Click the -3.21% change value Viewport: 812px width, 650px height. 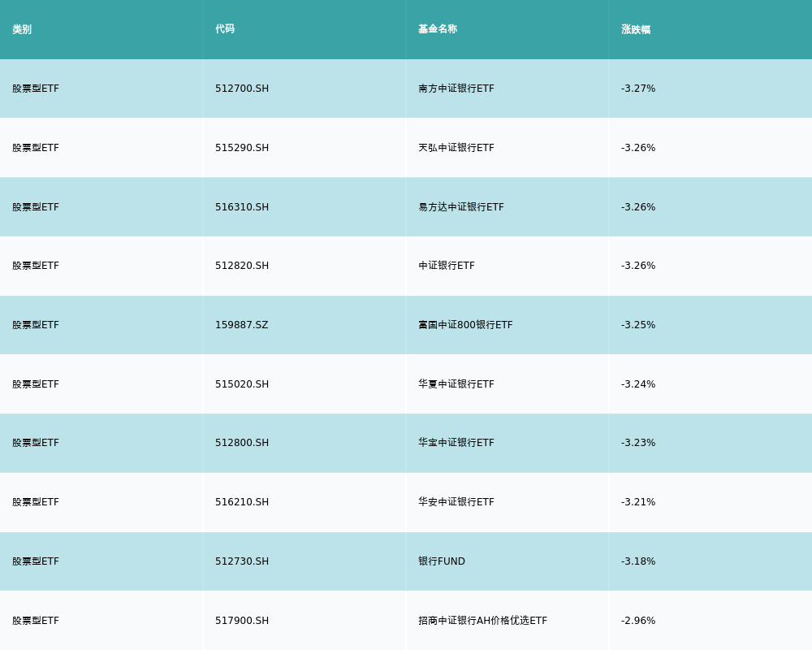tap(638, 502)
